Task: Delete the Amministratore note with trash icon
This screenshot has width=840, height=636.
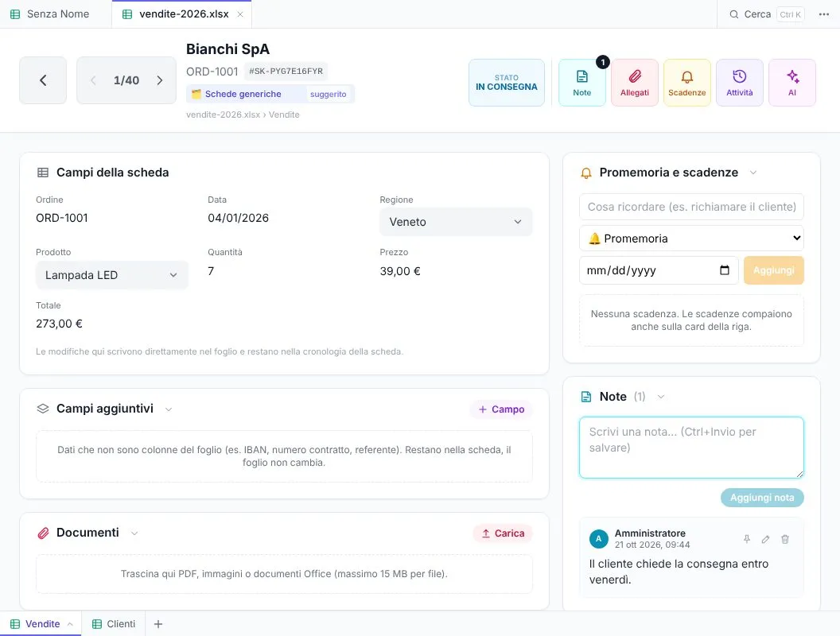Action: tap(785, 539)
